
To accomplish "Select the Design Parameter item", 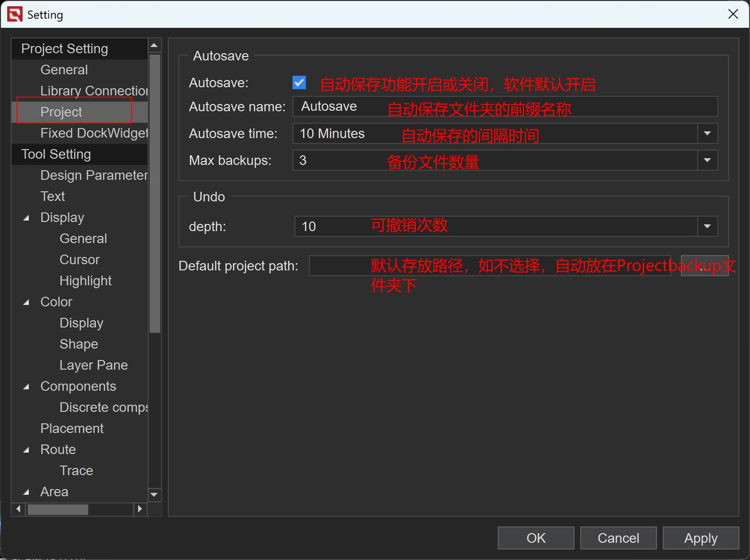I will [x=94, y=175].
